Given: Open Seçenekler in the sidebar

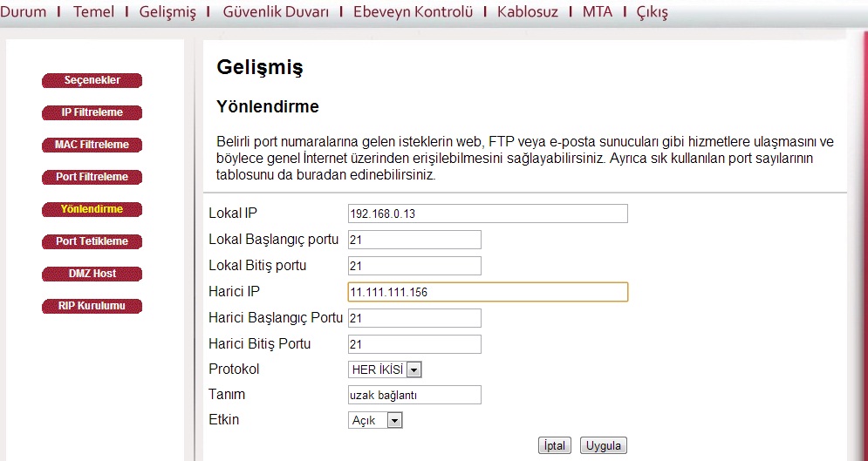Looking at the screenshot, I should 92,81.
